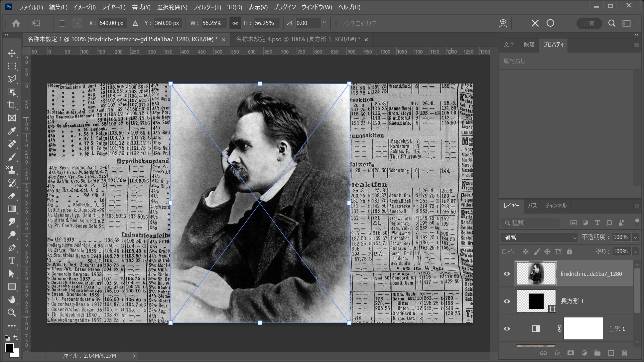The image size is (644, 362).
Task: Select the History Brush tool
Action: coord(12,183)
